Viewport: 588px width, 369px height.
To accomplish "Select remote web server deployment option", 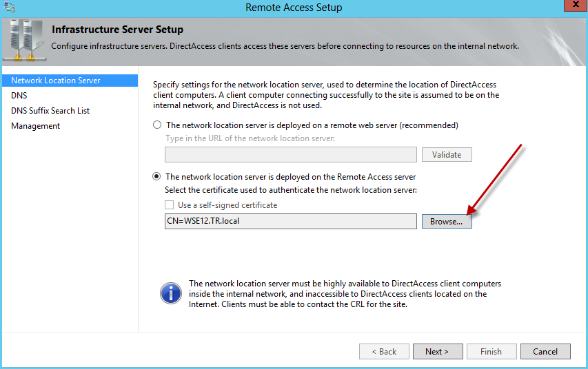I will [x=157, y=125].
